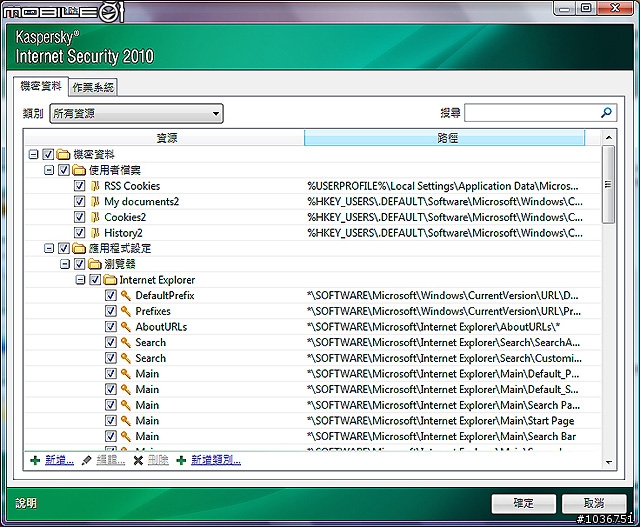The width and height of the screenshot is (640, 527).
Task: Sort by the 資源 column header
Action: tap(164, 138)
